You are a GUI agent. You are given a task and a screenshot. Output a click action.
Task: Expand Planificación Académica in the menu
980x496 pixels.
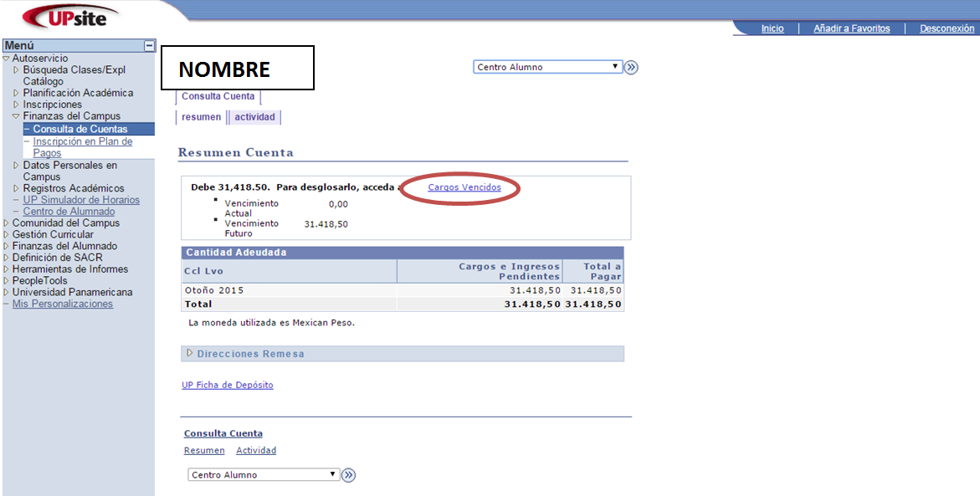[16, 93]
